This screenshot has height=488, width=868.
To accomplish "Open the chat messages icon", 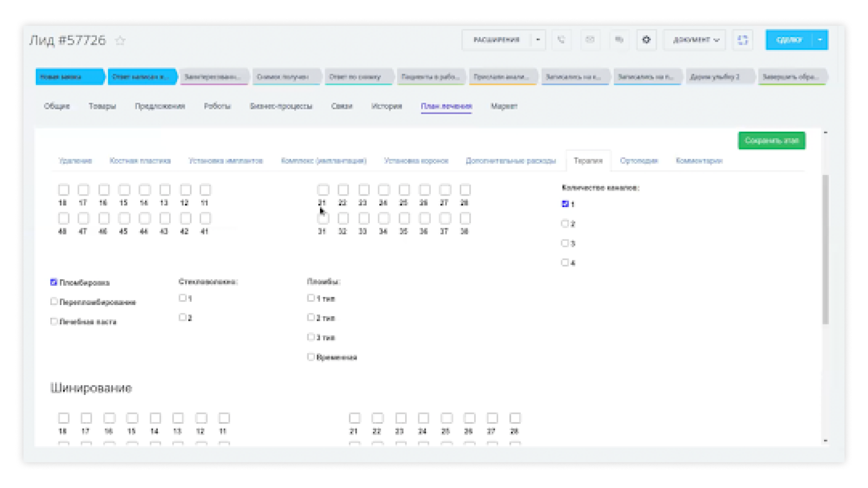I will coord(619,40).
